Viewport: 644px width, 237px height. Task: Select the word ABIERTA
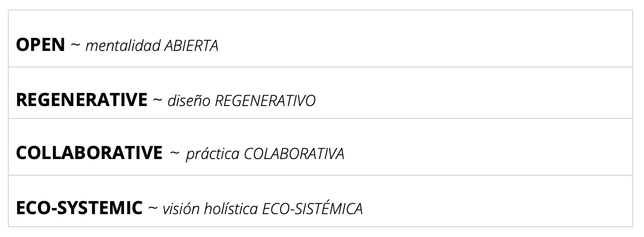click(x=191, y=46)
